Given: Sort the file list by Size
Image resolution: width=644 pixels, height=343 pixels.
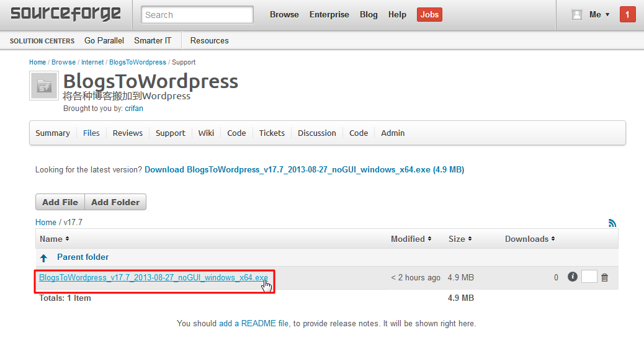Looking at the screenshot, I should pos(460,239).
